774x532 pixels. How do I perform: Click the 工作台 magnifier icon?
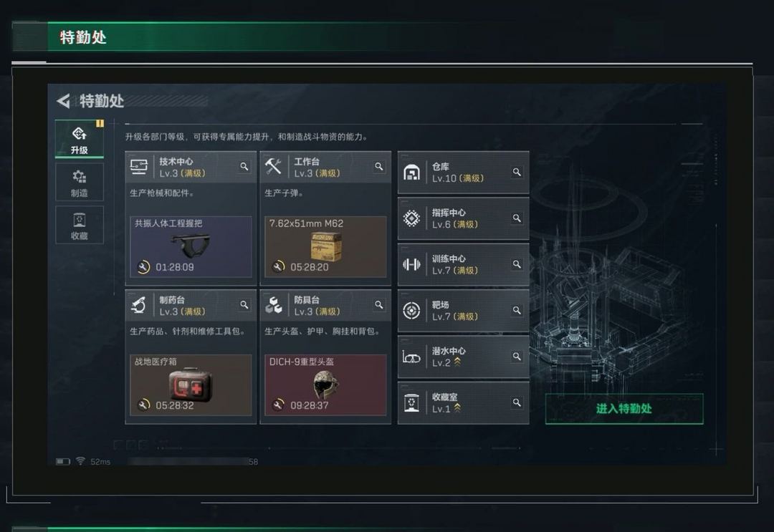click(x=378, y=167)
